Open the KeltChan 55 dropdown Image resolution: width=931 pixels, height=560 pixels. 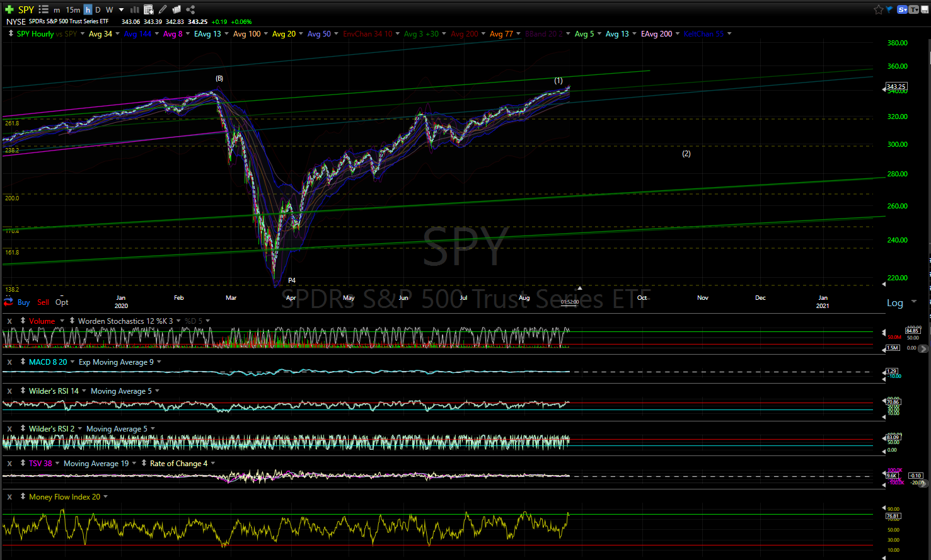click(729, 34)
